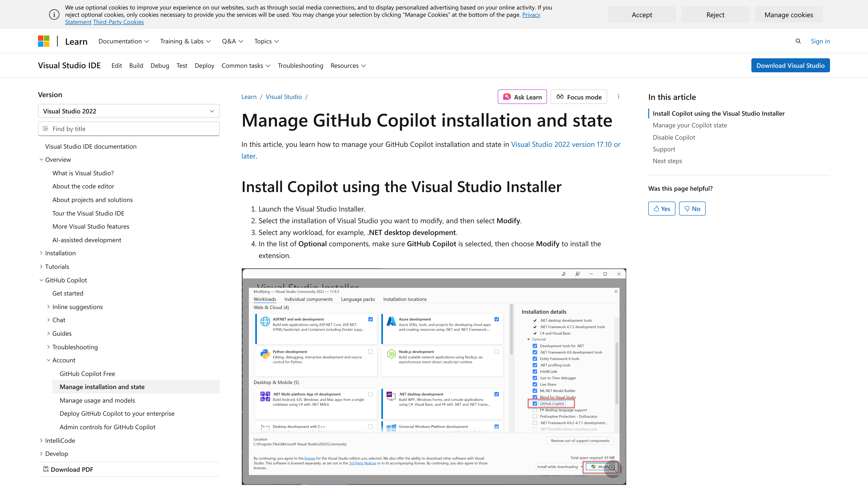
Task: Click the Microsoft logo icon
Action: (x=43, y=41)
